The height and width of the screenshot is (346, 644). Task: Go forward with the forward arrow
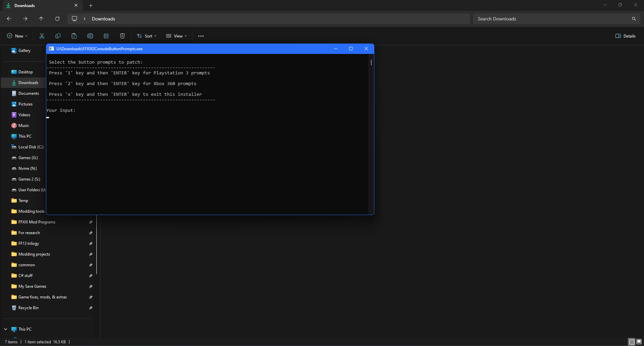tap(25, 19)
